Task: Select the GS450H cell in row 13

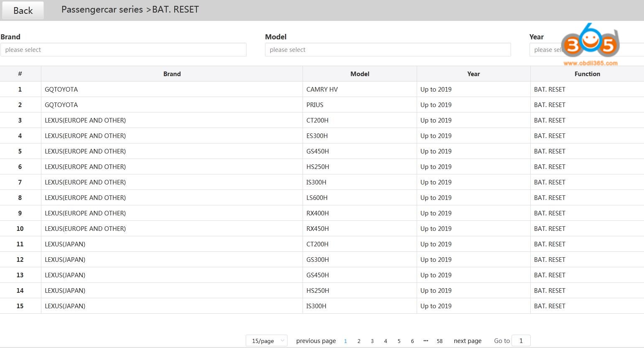Action: 360,275
